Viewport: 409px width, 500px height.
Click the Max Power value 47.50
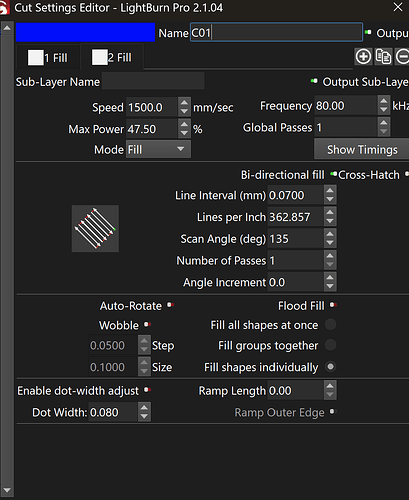point(152,129)
